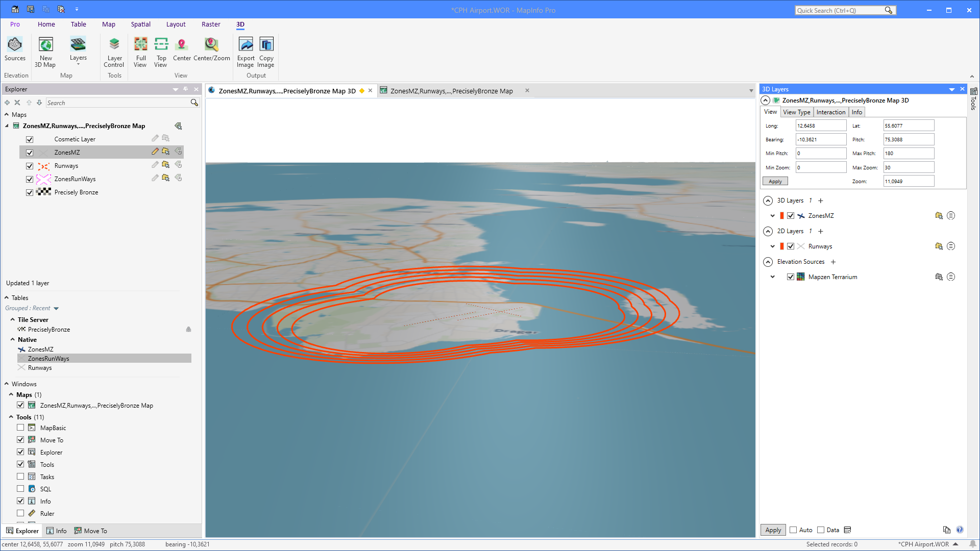The image size is (980, 551).
Task: Create a New 3D Map
Action: (45, 51)
